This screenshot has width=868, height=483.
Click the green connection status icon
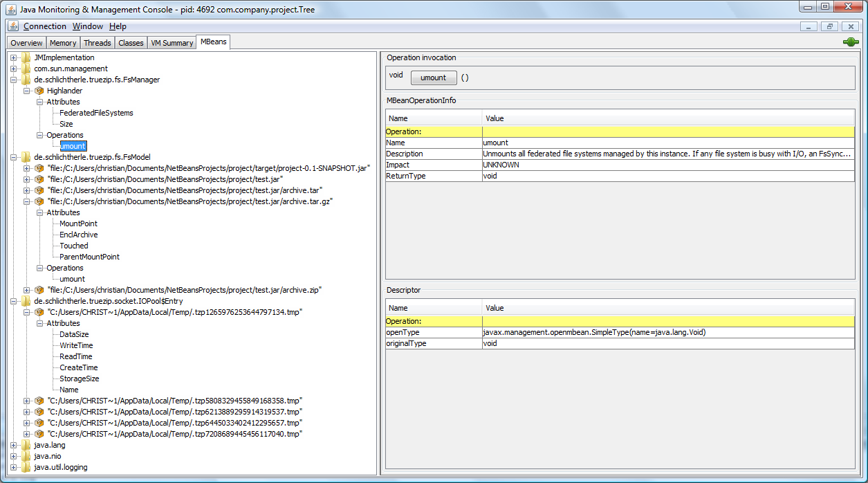click(850, 42)
